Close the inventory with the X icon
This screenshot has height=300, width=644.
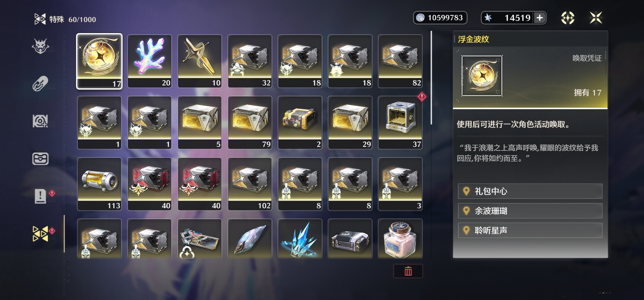click(x=596, y=18)
